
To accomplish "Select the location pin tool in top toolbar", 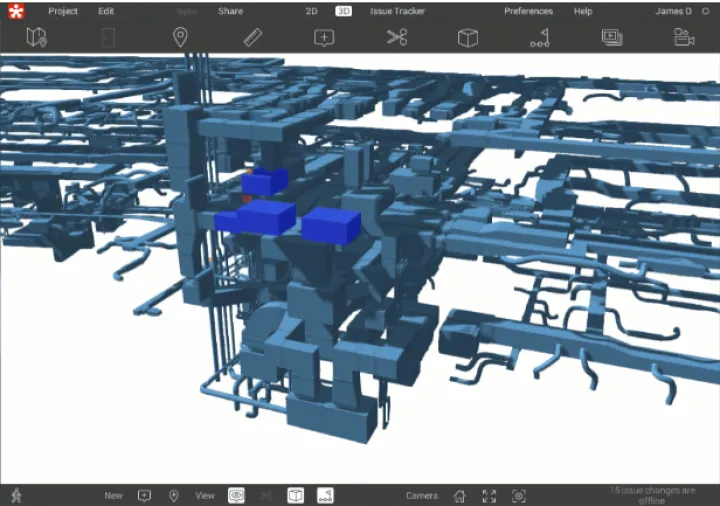I will click(x=180, y=38).
